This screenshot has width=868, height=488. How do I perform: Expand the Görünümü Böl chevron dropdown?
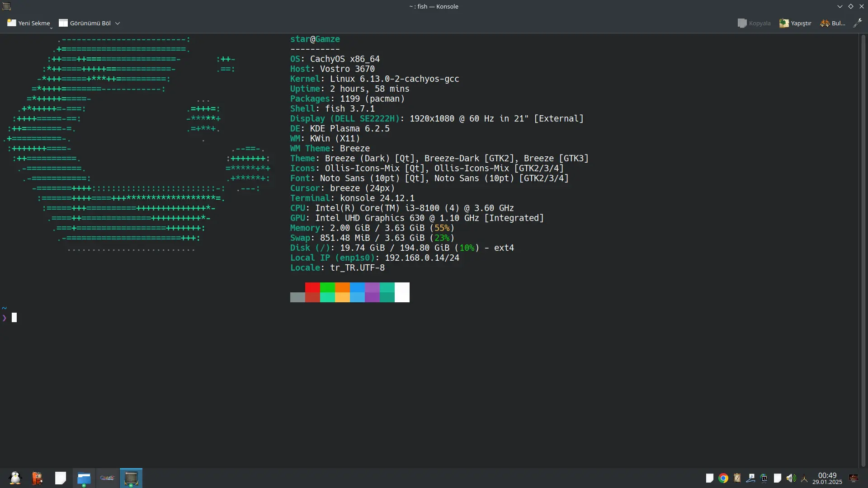[x=118, y=23]
